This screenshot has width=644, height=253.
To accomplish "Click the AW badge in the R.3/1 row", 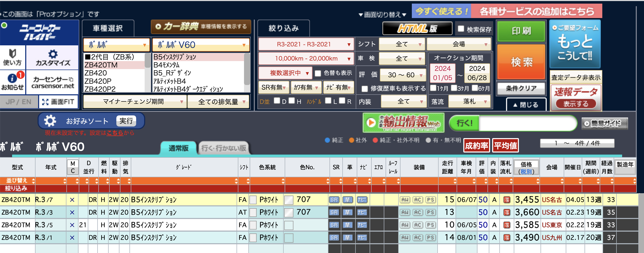I will [405, 238].
